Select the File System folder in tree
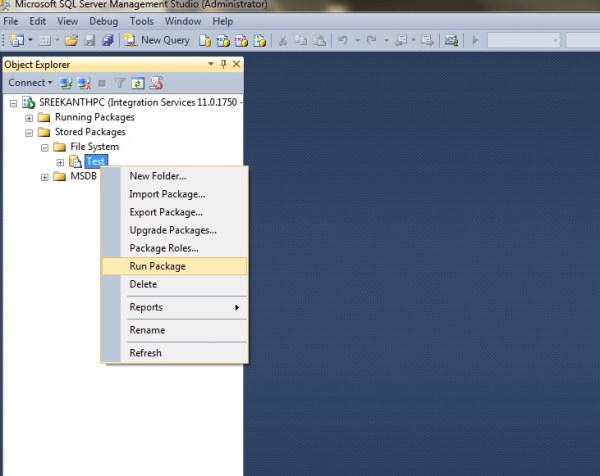This screenshot has width=600, height=476. 94,147
